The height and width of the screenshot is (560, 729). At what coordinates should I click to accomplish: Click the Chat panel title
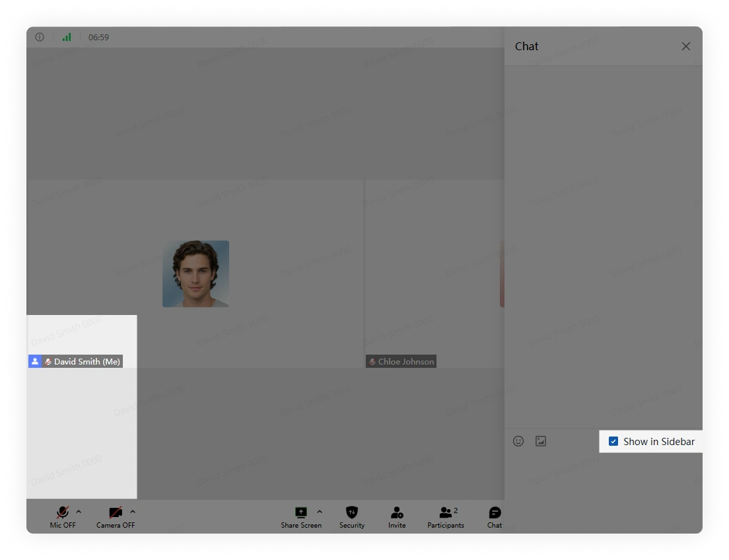526,46
